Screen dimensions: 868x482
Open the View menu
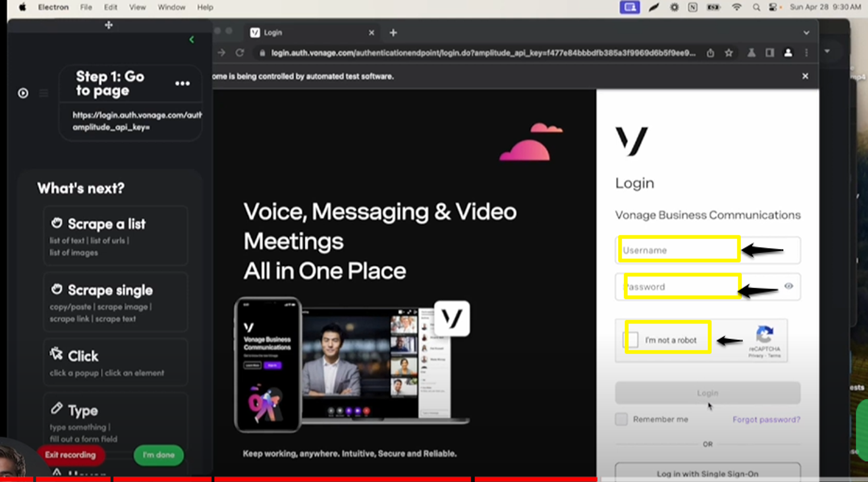tap(138, 7)
